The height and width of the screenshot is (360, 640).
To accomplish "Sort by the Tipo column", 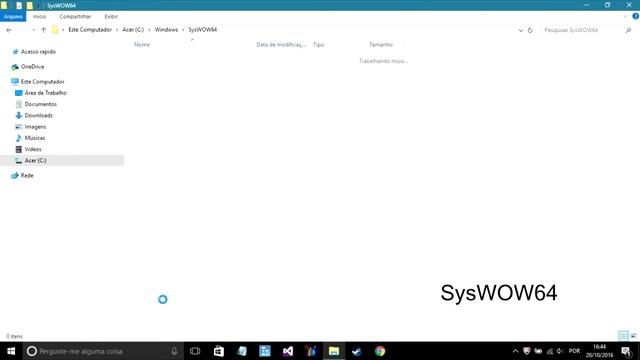I will click(318, 44).
